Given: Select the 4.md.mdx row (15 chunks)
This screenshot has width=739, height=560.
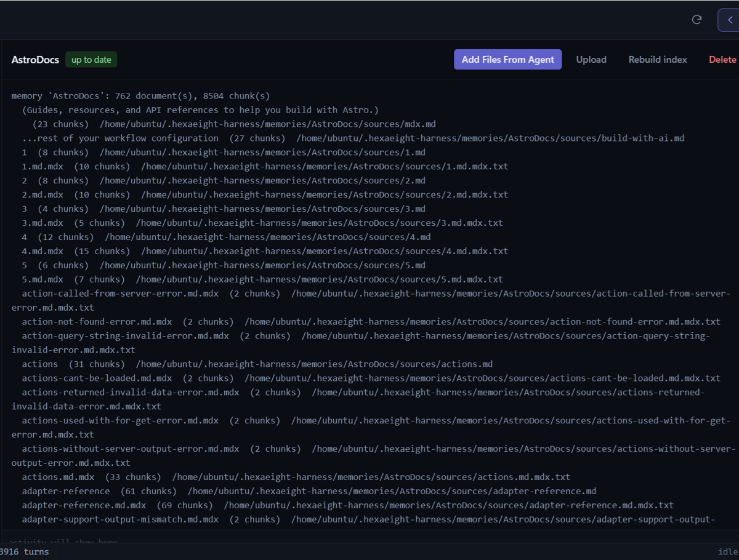Looking at the screenshot, I should pos(265,252).
